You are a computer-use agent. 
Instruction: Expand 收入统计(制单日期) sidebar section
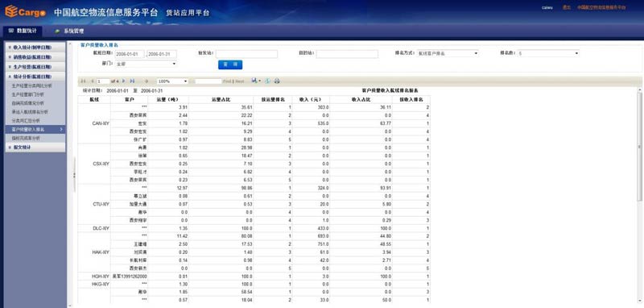[35, 48]
